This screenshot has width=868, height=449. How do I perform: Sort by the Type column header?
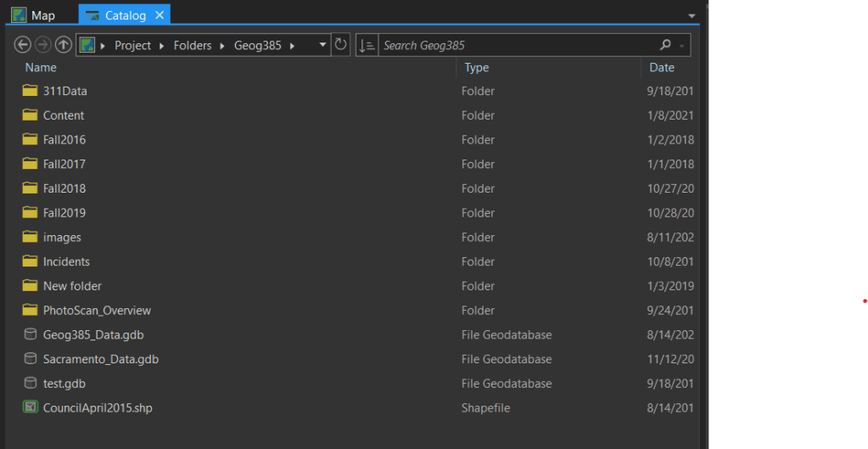pos(477,68)
